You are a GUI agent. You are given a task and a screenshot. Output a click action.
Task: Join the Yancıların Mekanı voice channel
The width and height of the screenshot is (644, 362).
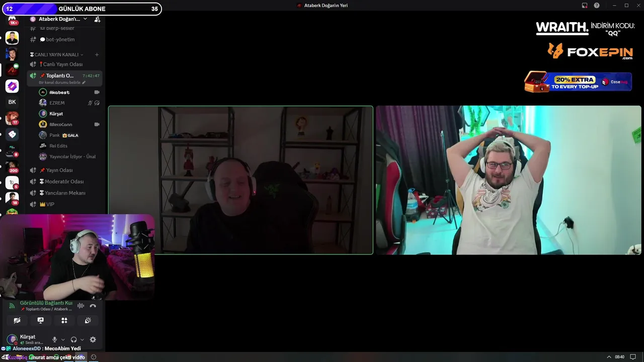(65, 193)
